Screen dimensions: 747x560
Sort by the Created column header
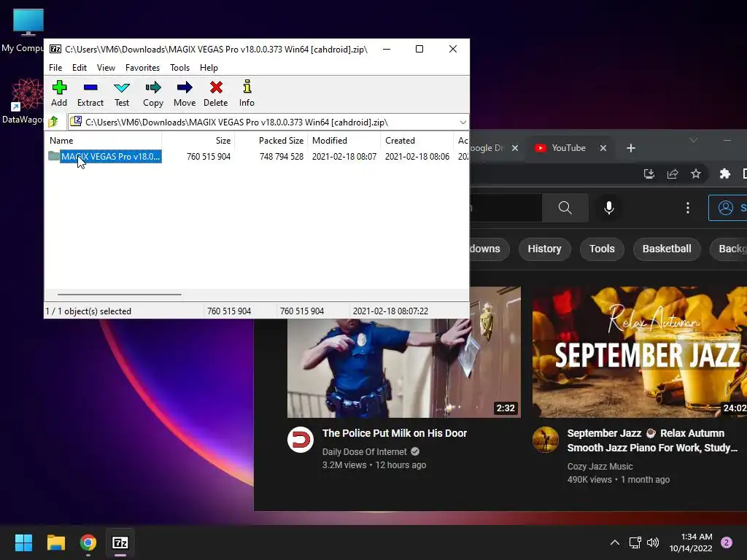[417, 141]
